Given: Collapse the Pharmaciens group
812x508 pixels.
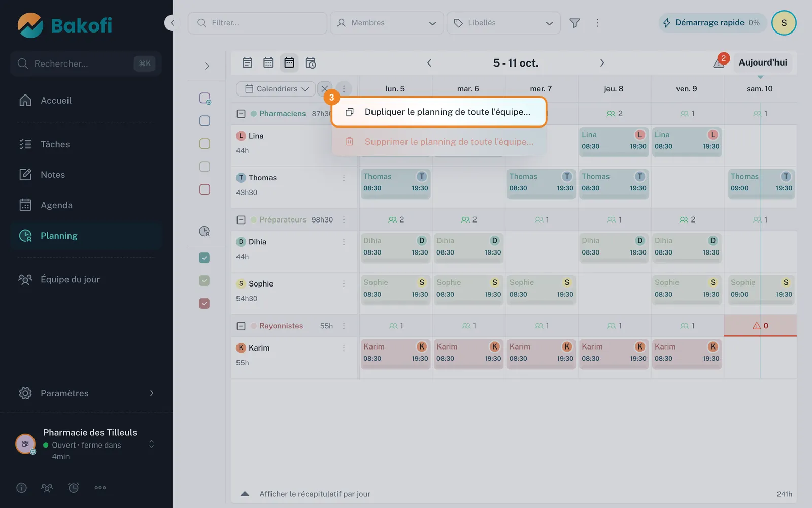Looking at the screenshot, I should 241,114.
